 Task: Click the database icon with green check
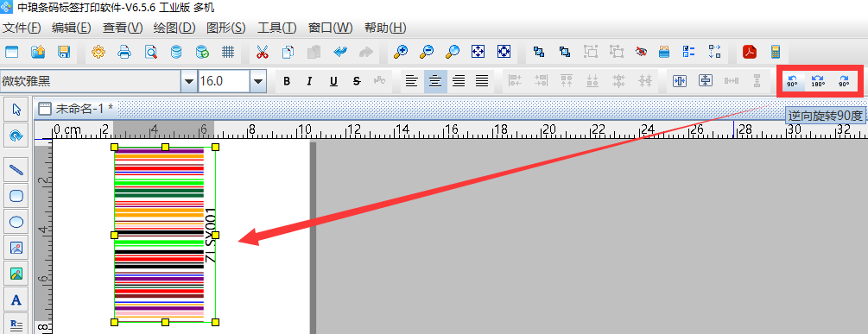[x=202, y=53]
